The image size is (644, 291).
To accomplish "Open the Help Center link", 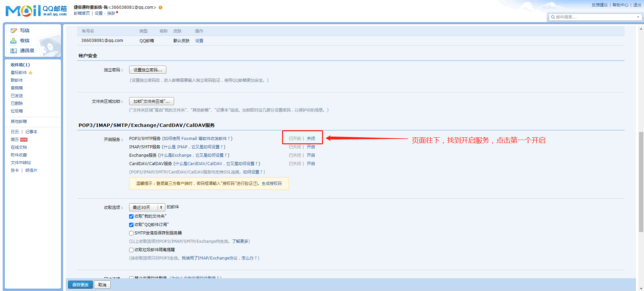I will (x=621, y=5).
